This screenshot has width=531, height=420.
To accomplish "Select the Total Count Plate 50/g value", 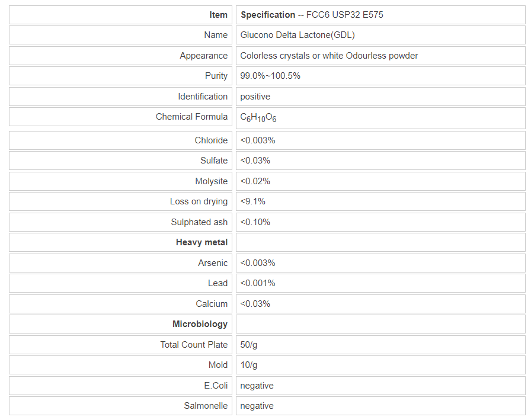I will coord(249,345).
